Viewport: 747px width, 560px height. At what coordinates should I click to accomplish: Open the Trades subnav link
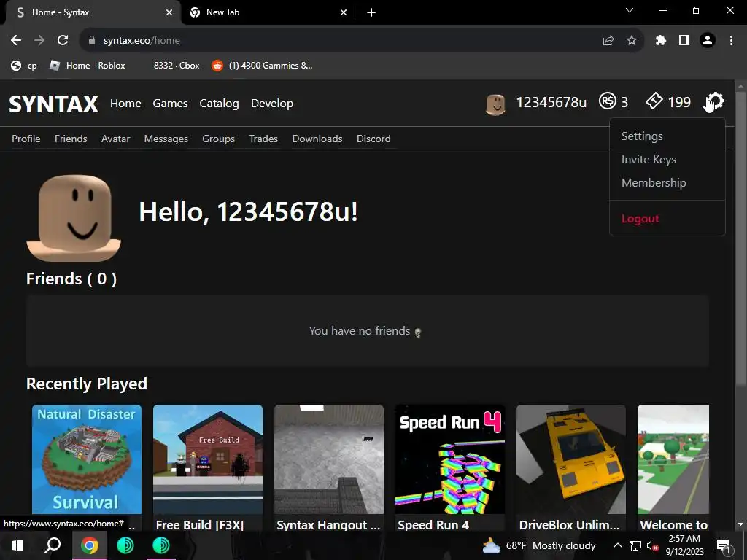pos(263,139)
